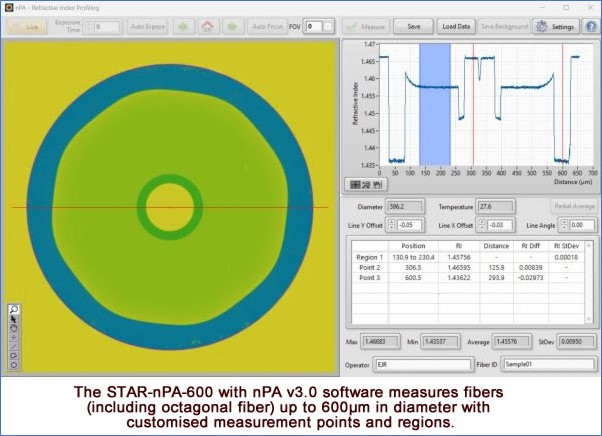Click the green right arrow button
The width and height of the screenshot is (602, 436).
pos(232,26)
